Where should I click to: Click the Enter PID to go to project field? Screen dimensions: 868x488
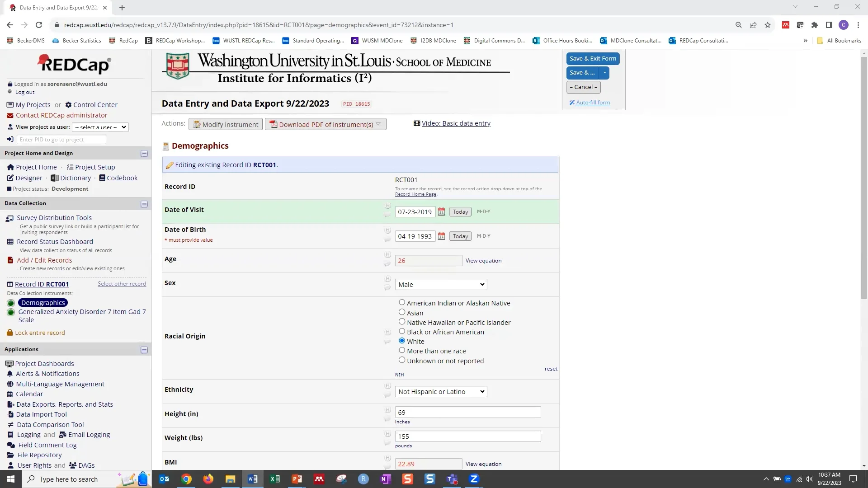point(61,139)
